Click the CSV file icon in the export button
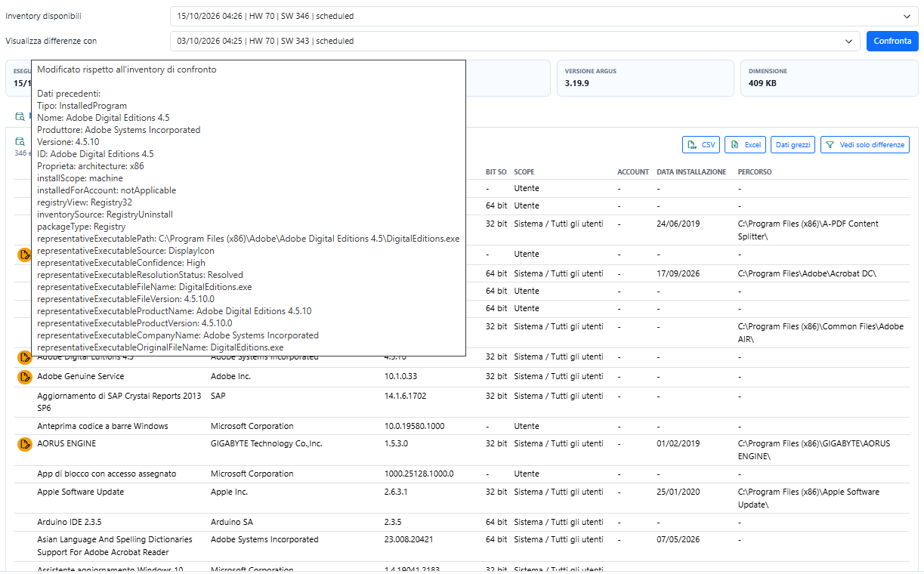This screenshot has width=924, height=574. [x=692, y=144]
